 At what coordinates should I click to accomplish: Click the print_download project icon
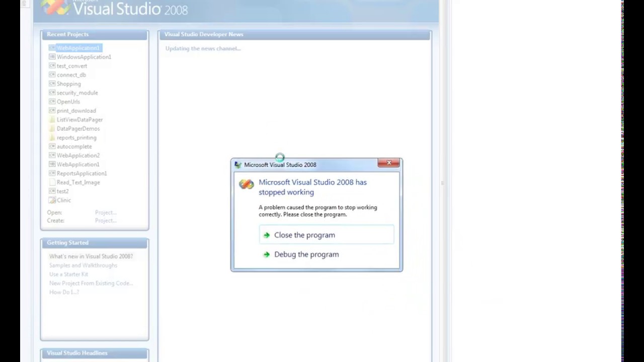click(x=52, y=111)
